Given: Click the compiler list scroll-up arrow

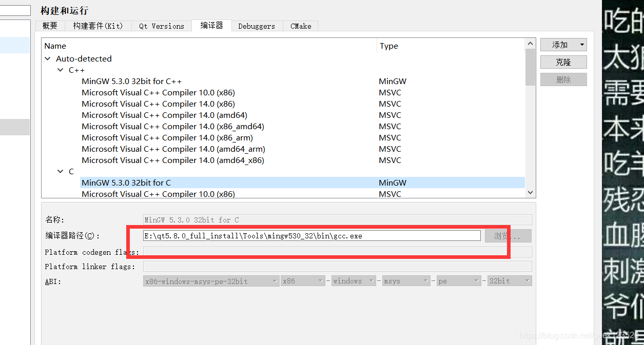Looking at the screenshot, I should tap(531, 44).
